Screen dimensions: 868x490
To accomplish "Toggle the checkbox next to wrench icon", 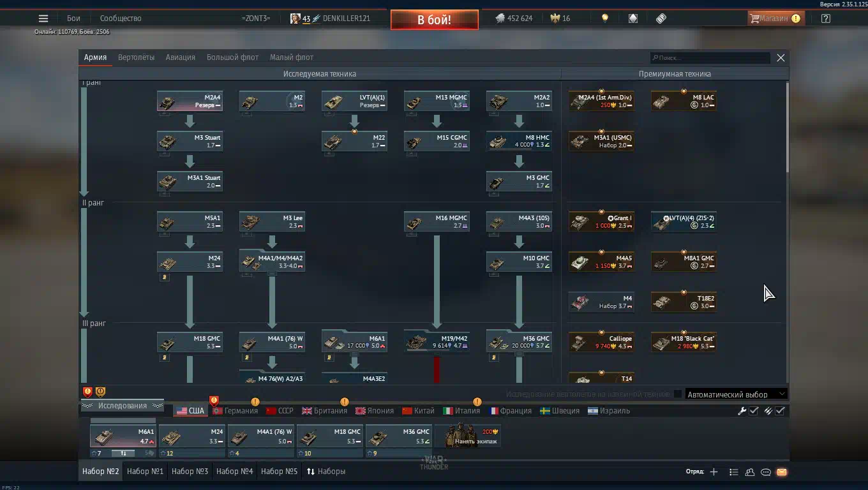I will point(754,411).
